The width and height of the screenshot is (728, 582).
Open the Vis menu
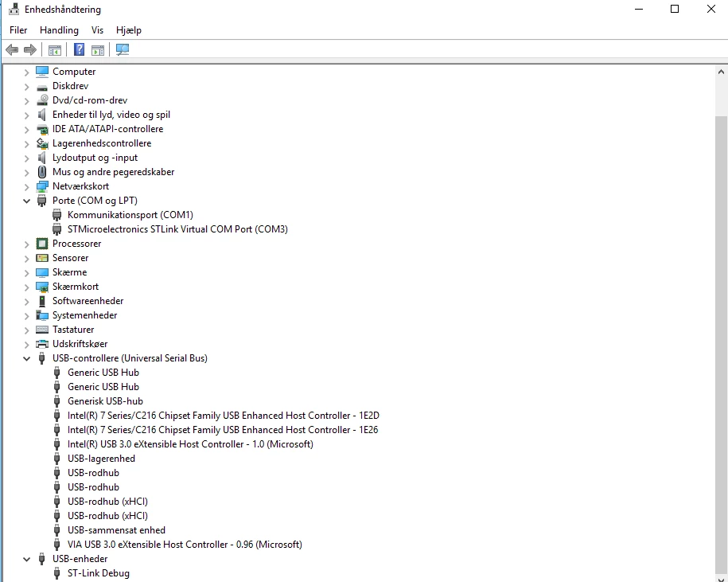(98, 30)
